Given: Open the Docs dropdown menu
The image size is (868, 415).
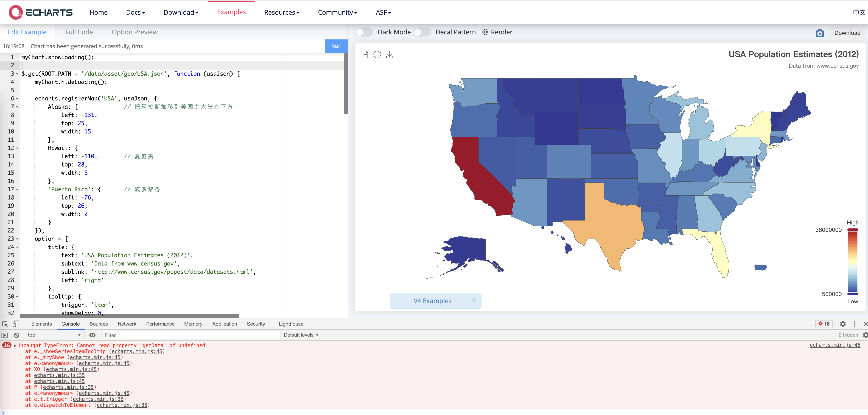Looking at the screenshot, I should [x=135, y=12].
